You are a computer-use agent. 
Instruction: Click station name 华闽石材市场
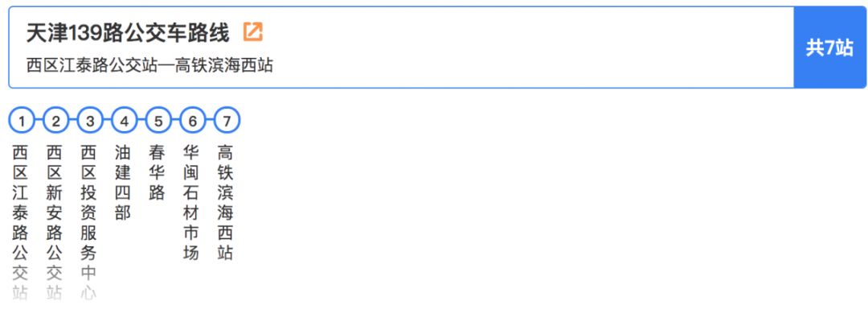(x=191, y=202)
